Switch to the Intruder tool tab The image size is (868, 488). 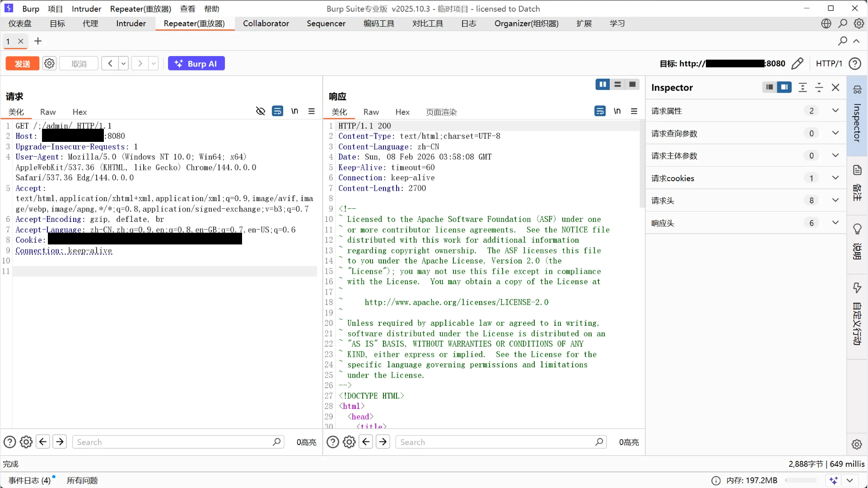tap(131, 23)
